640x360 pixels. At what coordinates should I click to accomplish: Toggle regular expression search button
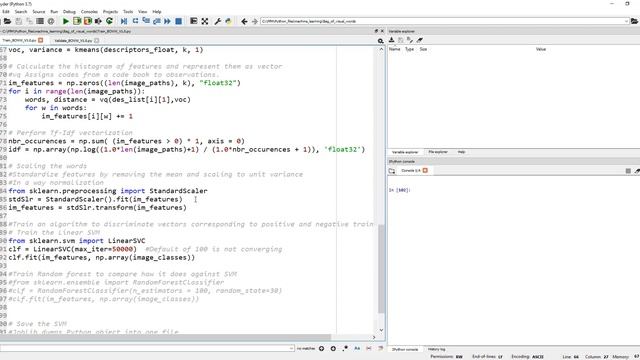[345, 348]
